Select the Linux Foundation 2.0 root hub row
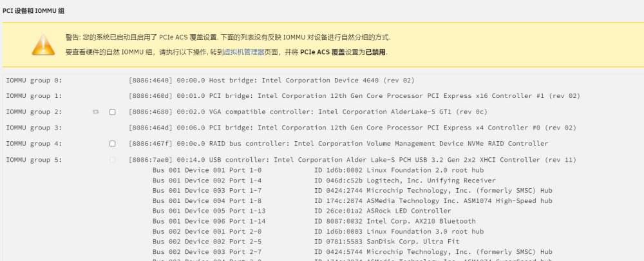 (x=318, y=170)
